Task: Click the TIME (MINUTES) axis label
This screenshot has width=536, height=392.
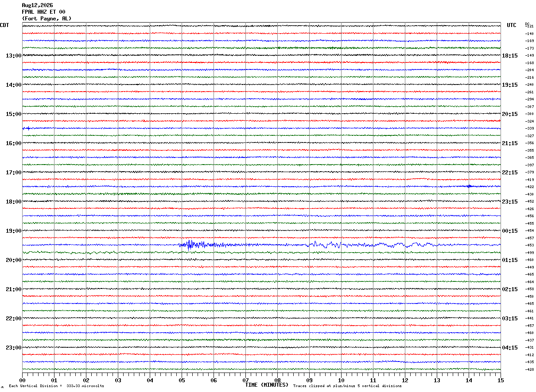Action: point(267,385)
